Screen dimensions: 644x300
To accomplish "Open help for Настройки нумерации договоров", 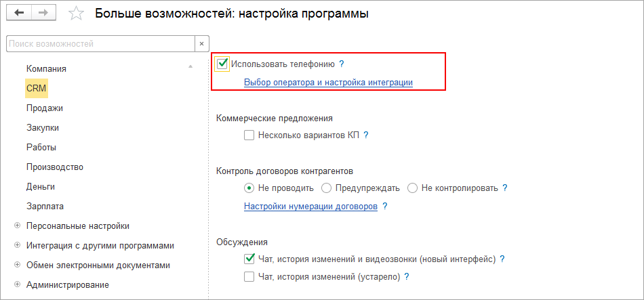I will 385,206.
